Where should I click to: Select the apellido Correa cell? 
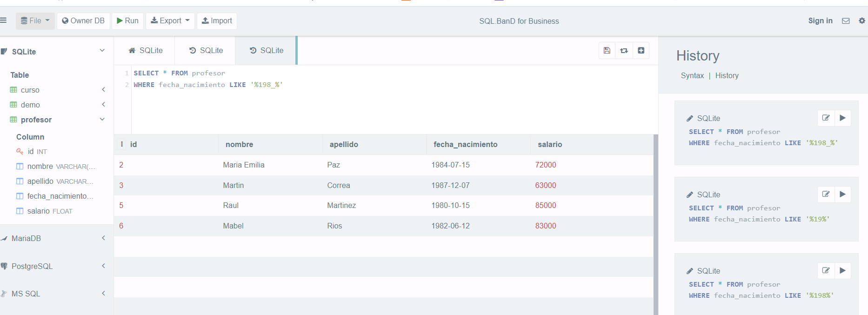click(339, 185)
